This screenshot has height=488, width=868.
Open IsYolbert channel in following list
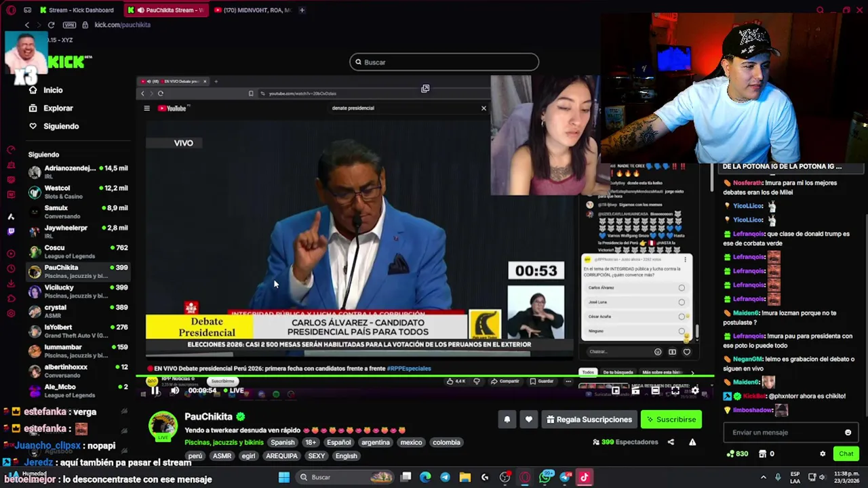point(78,331)
